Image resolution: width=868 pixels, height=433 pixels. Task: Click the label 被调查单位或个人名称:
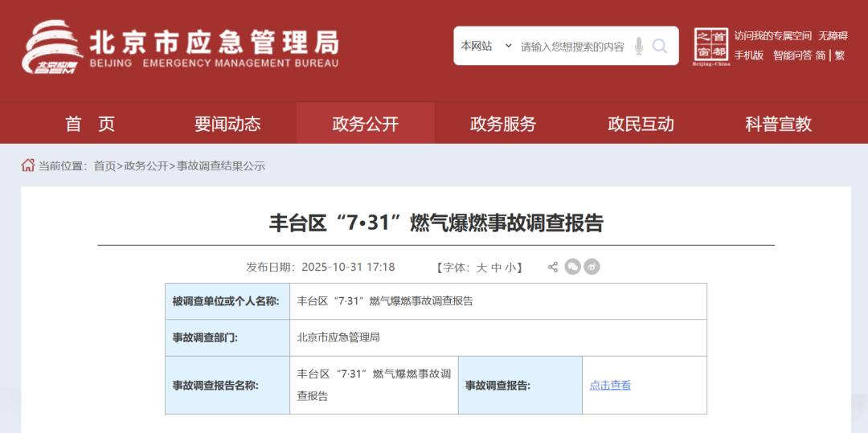[x=226, y=301]
